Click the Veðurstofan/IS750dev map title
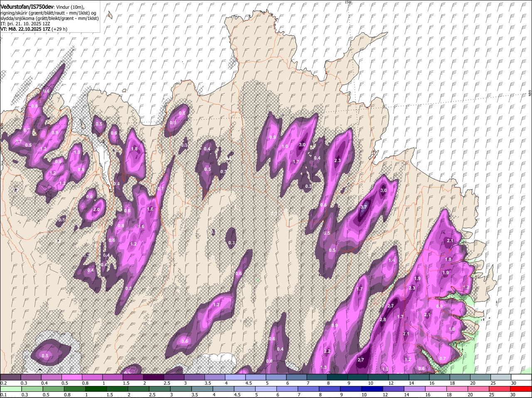This screenshot has width=532, height=398. point(27,7)
